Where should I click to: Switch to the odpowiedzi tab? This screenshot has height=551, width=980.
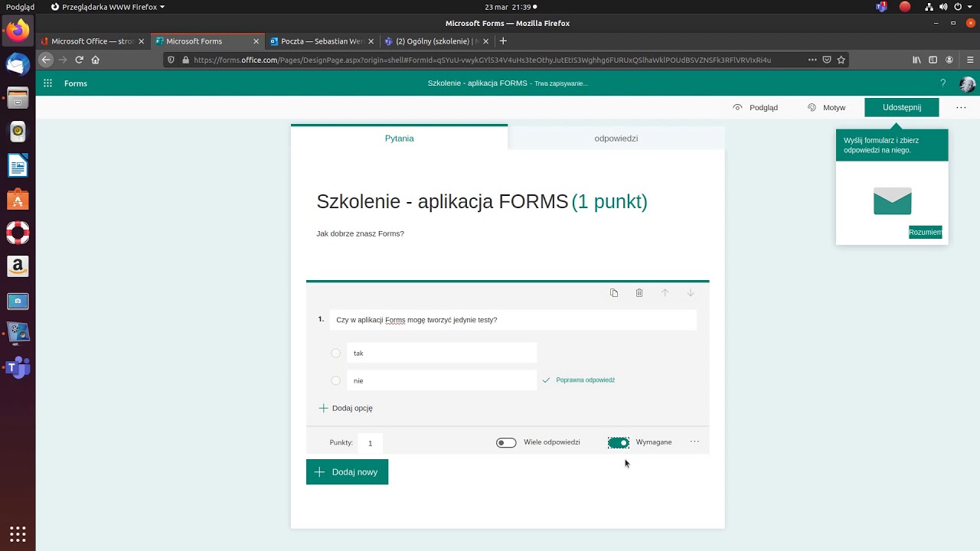(x=616, y=138)
